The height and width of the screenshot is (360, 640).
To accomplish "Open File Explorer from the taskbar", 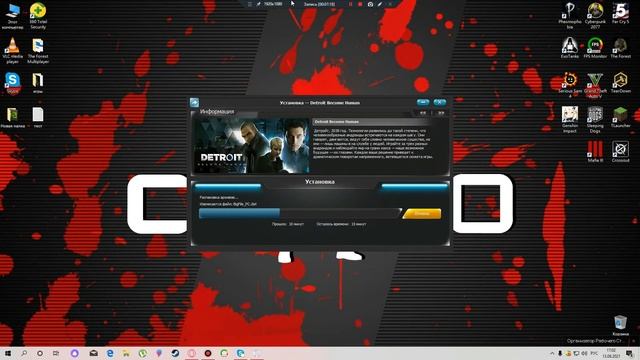I will [126, 353].
